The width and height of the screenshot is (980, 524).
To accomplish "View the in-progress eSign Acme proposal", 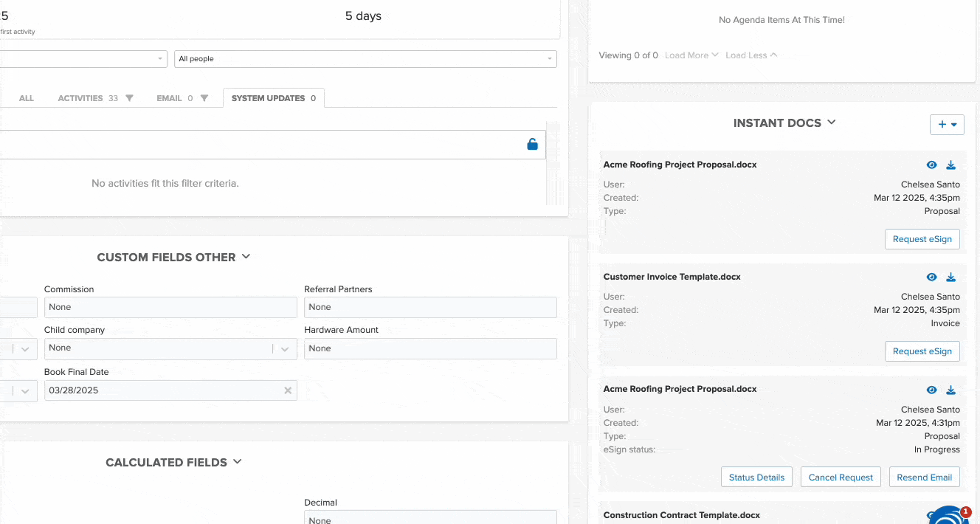I will (931, 390).
